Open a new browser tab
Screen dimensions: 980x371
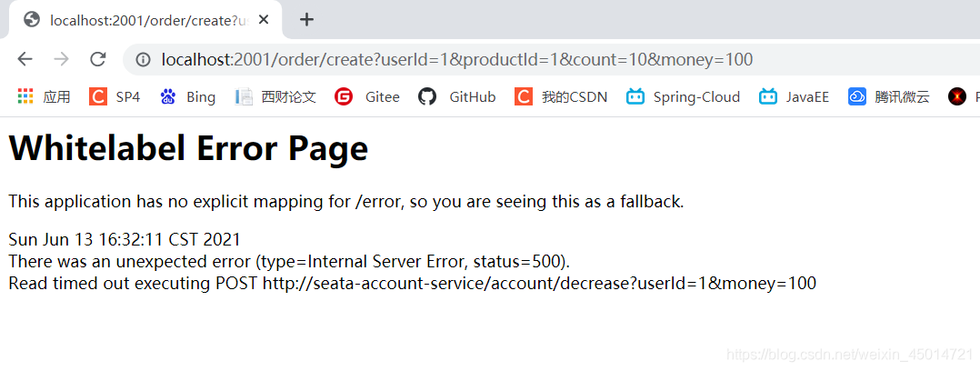pos(306,20)
